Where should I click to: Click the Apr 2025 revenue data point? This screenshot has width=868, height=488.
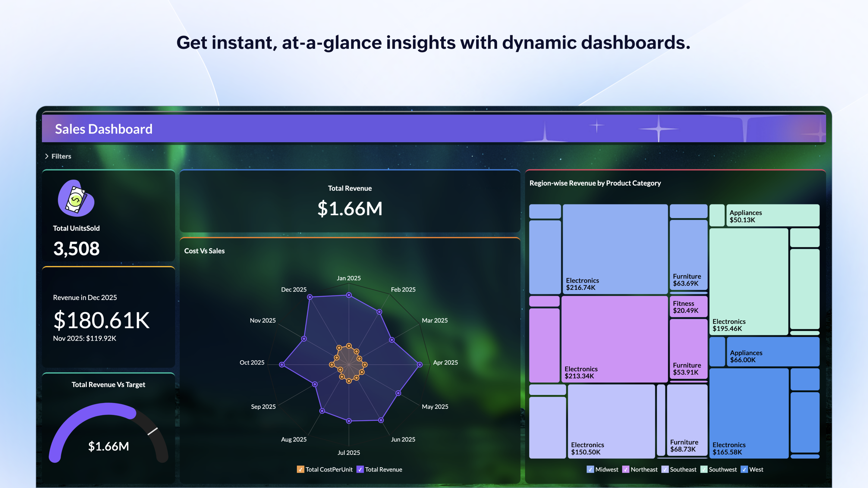420,365
